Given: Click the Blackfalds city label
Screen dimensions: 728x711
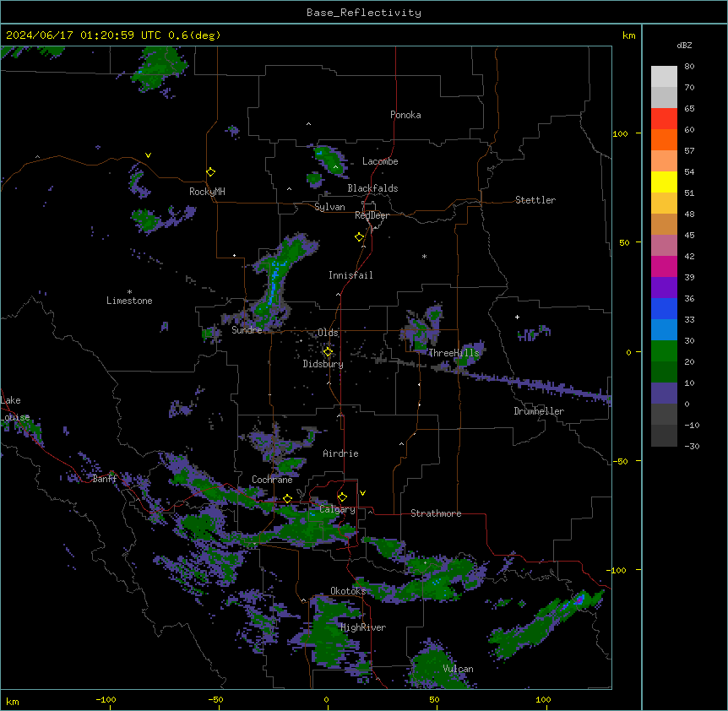Looking at the screenshot, I should coord(372,188).
